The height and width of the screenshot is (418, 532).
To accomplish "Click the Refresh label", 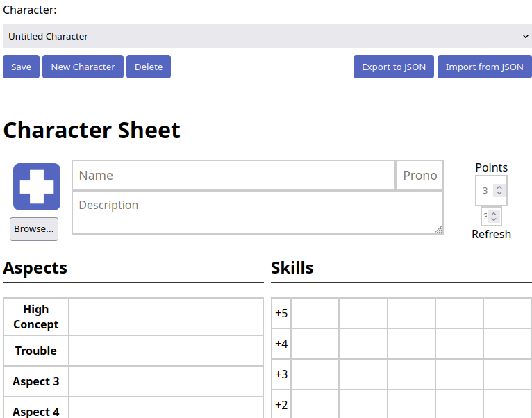I will [x=491, y=234].
